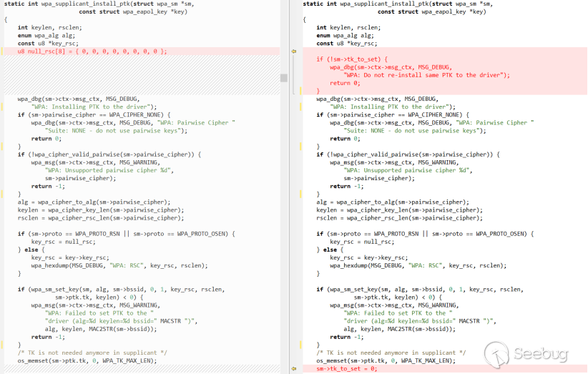Click 'if (wpa_sm_set_key(sm, alg' line in left pane

121,290
